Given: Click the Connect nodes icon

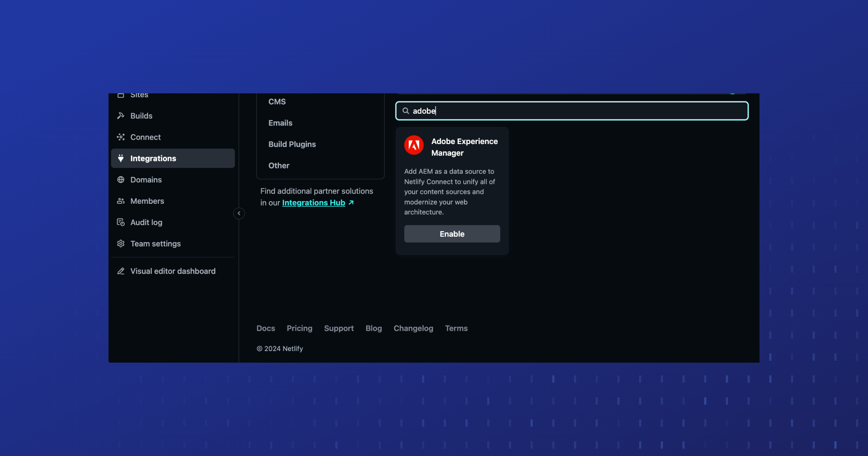Looking at the screenshot, I should click(121, 137).
